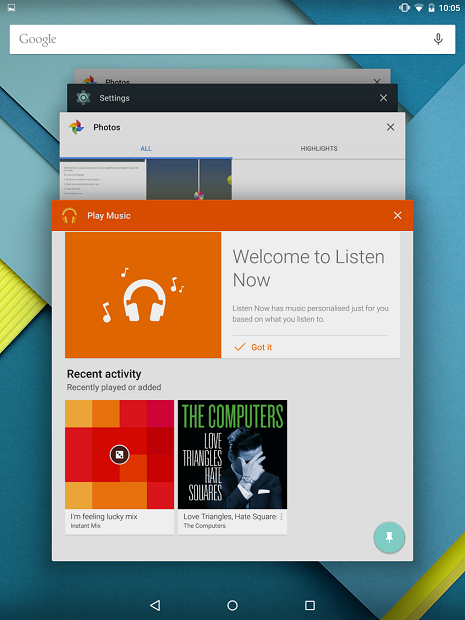Tap the 10:05 clock in status bar

(449, 8)
